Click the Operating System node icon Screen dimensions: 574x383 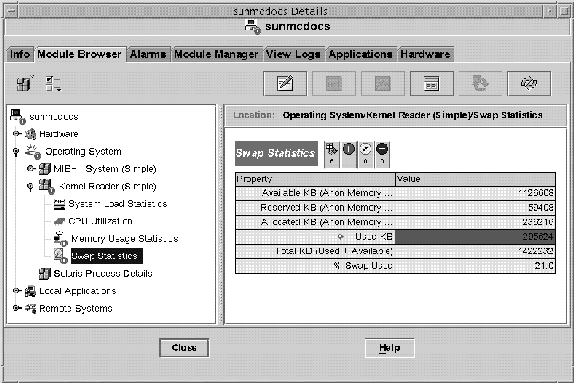tap(33, 152)
